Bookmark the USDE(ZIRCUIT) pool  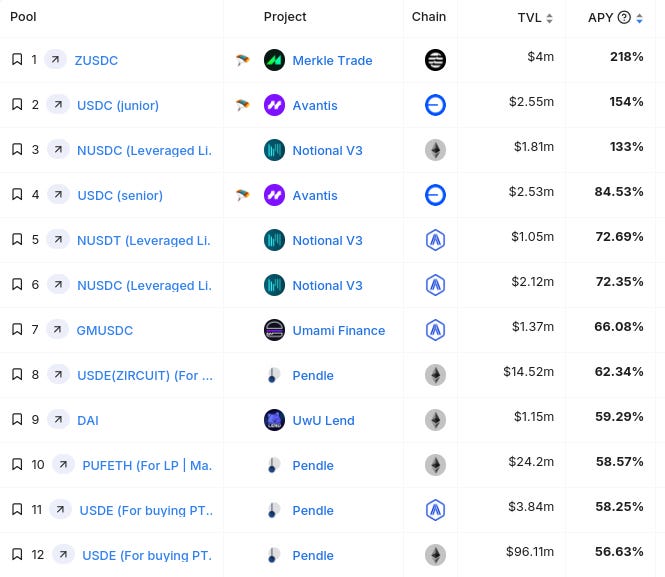pyautogui.click(x=17, y=374)
